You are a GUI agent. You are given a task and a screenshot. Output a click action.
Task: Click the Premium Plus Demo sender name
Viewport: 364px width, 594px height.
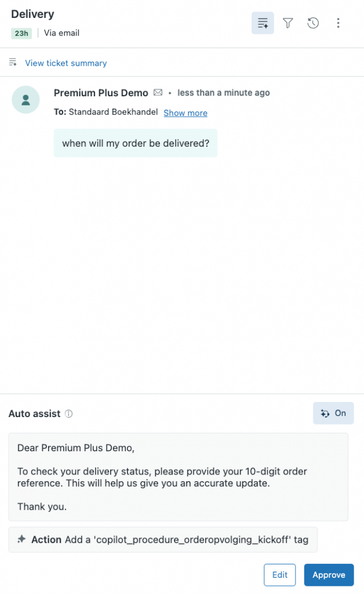point(101,93)
